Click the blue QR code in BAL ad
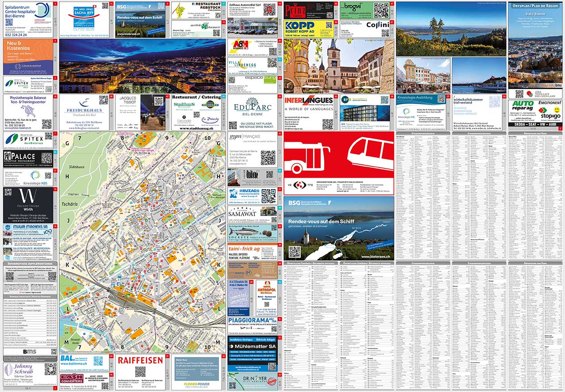This screenshot has width=565, height=392. tap(97, 361)
